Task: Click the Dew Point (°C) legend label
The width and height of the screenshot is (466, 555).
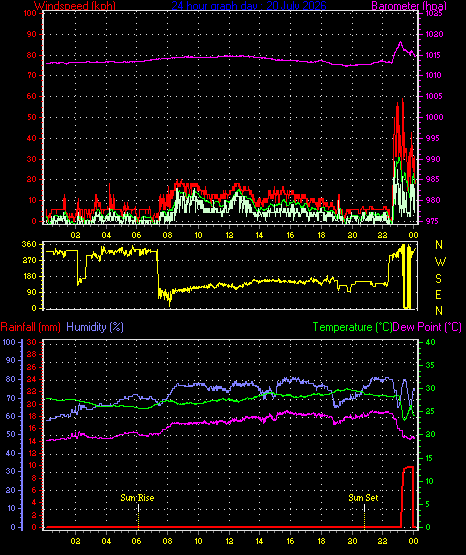Action: (427, 327)
